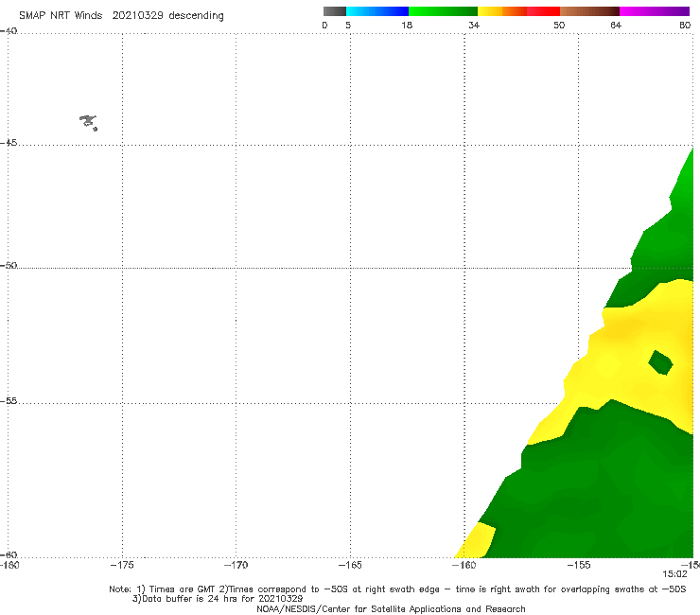The image size is (700, 615).
Task: Click the color bar tick label '18'
Action: click(407, 26)
